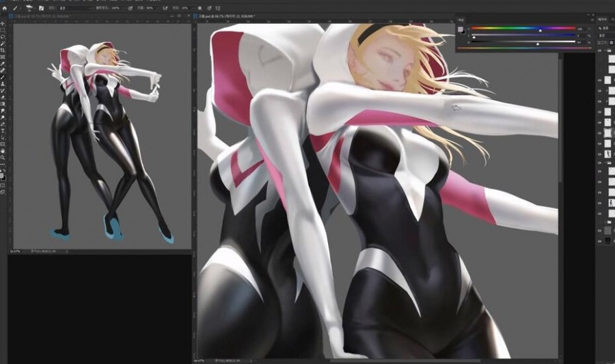Screen dimensions: 615x364
Task: Hide the top layer group
Action: (x=599, y=51)
